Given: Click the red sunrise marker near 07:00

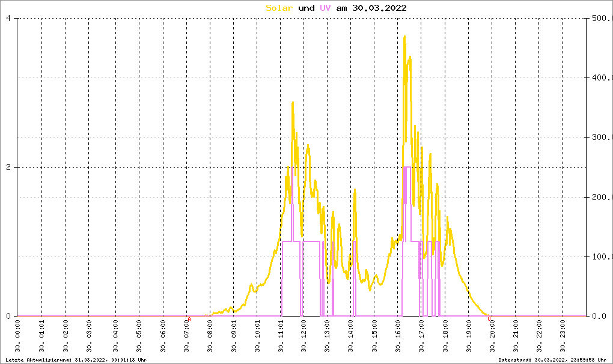Looking at the screenshot, I should 189,318.
